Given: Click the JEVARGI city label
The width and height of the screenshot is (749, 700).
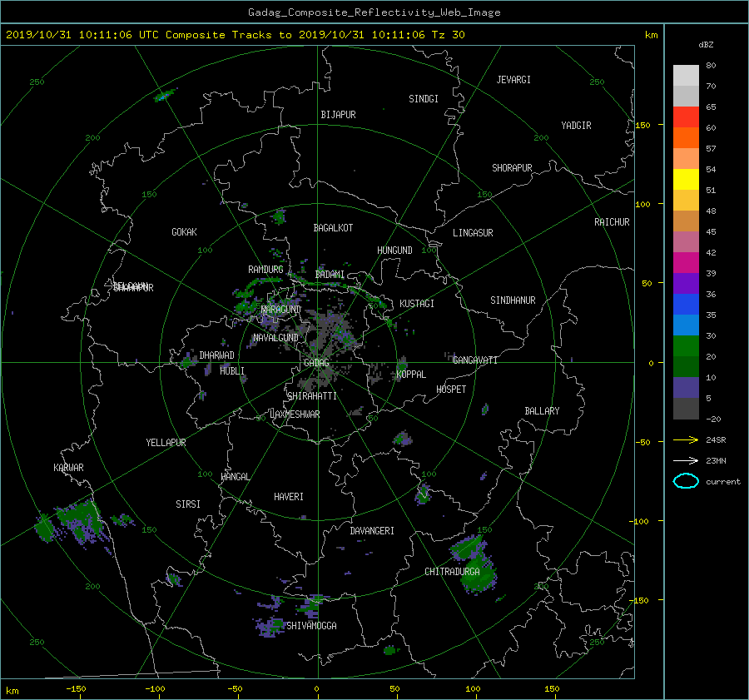Looking at the screenshot, I should coord(513,80).
